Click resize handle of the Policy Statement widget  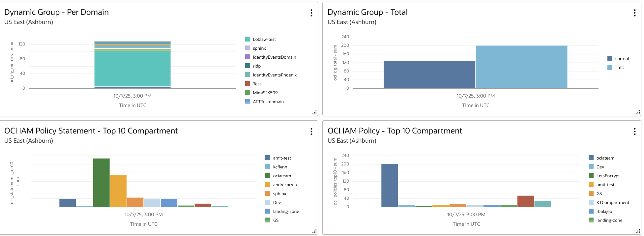(x=314, y=231)
